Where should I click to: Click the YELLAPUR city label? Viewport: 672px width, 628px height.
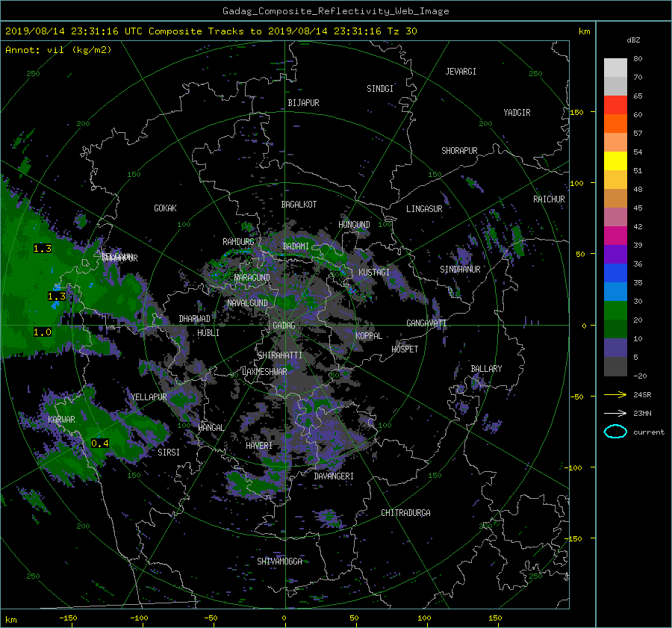[x=149, y=397]
